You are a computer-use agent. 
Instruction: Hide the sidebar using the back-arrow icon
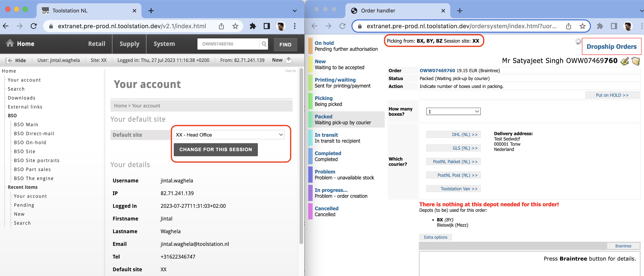(9, 60)
